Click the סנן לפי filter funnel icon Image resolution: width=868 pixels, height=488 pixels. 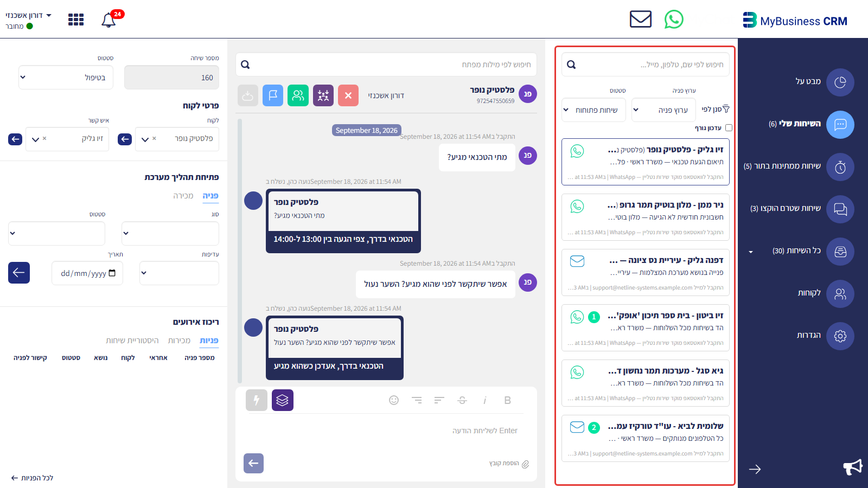(x=726, y=109)
